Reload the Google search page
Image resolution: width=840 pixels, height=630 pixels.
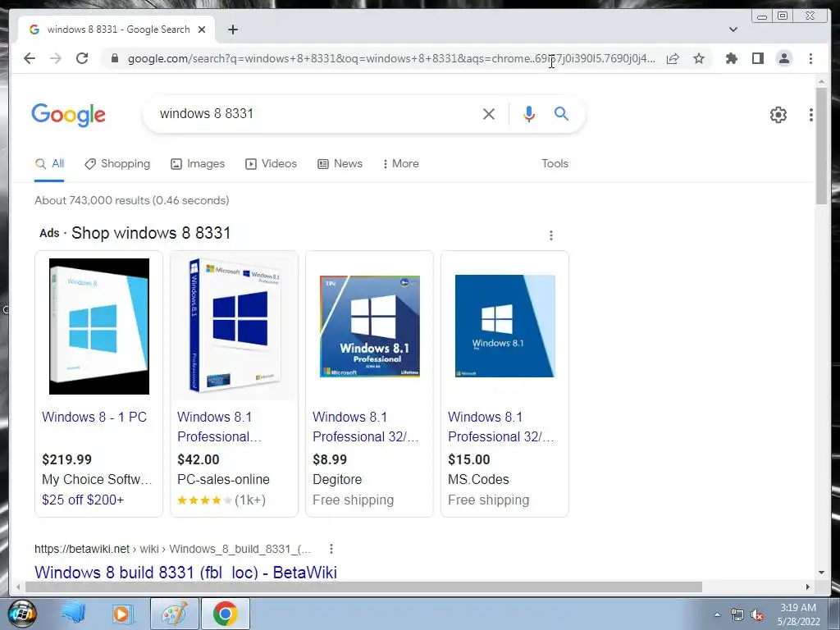(x=82, y=58)
